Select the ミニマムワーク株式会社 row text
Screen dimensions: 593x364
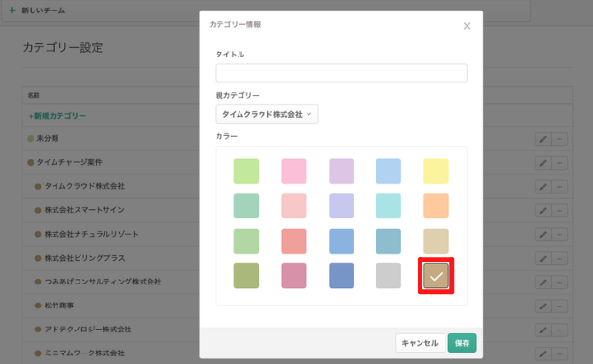pyautogui.click(x=84, y=353)
